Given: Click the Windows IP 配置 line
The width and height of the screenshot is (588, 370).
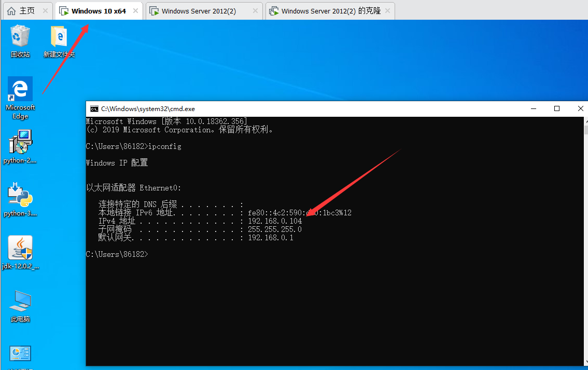Looking at the screenshot, I should click(x=117, y=163).
